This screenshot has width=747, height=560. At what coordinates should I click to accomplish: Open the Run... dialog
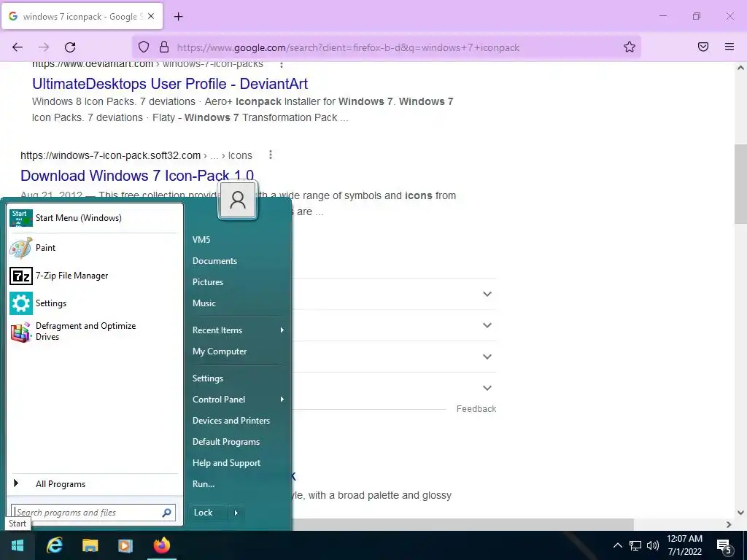(204, 484)
